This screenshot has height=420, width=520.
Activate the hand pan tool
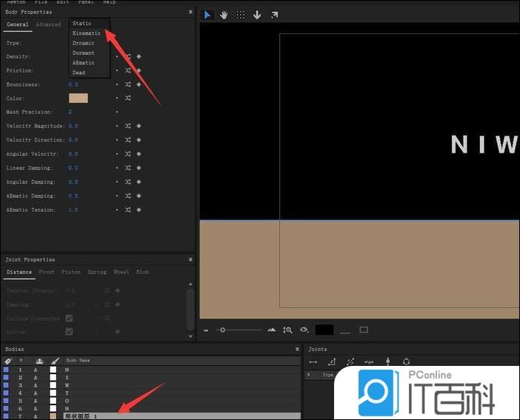coord(224,15)
